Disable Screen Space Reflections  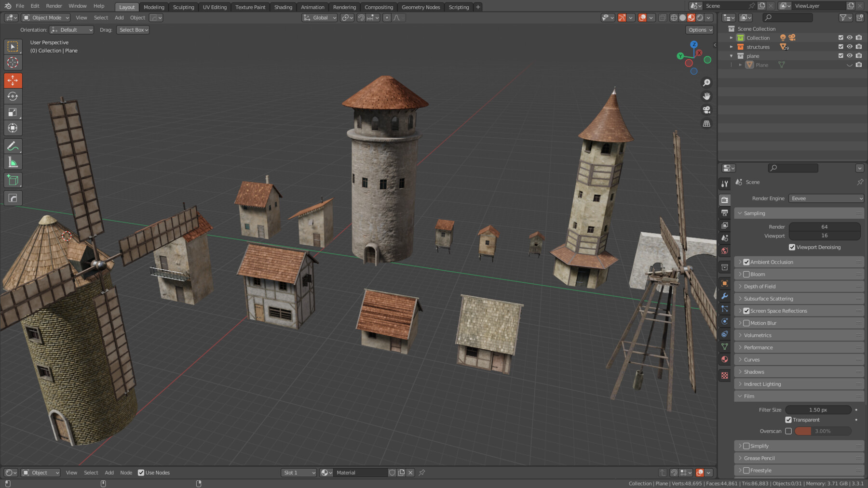point(746,311)
